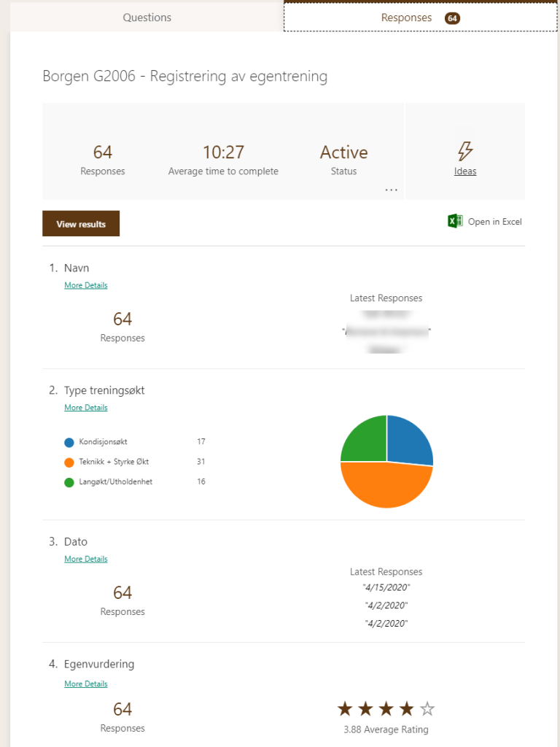
Task: Open the three-dots more options menu
Action: (392, 190)
